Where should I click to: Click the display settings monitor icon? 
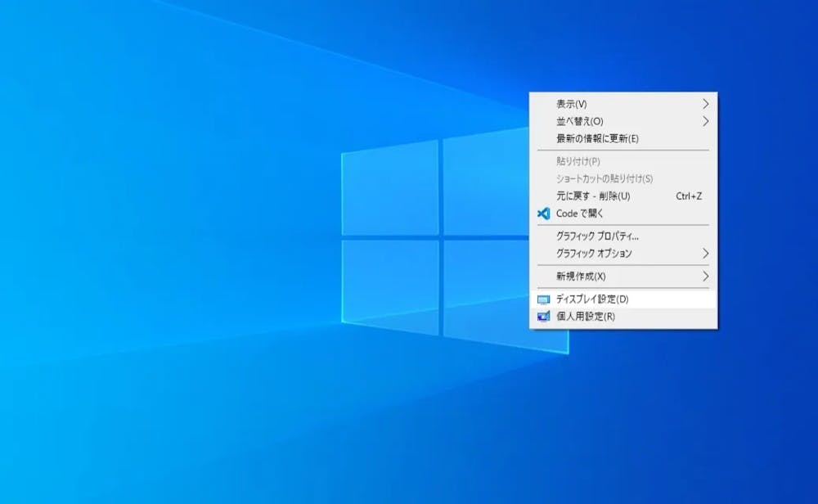(544, 299)
